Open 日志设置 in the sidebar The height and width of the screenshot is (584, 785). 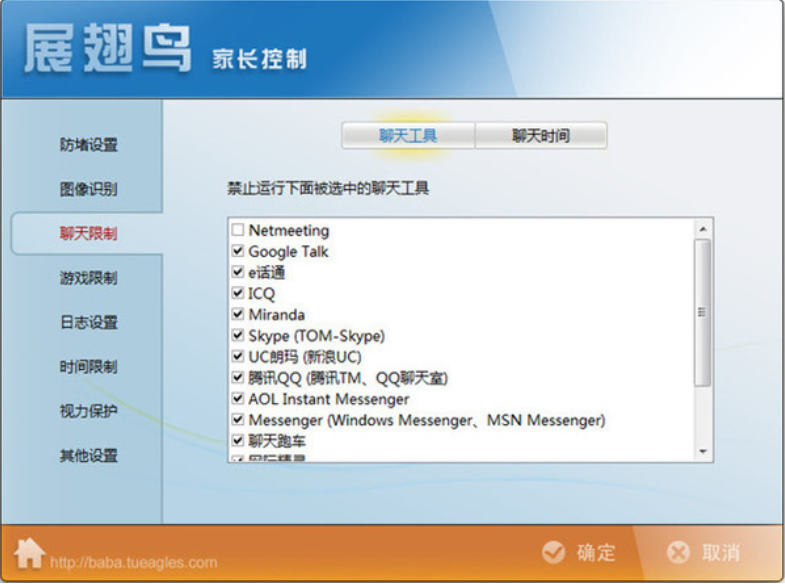[x=88, y=322]
